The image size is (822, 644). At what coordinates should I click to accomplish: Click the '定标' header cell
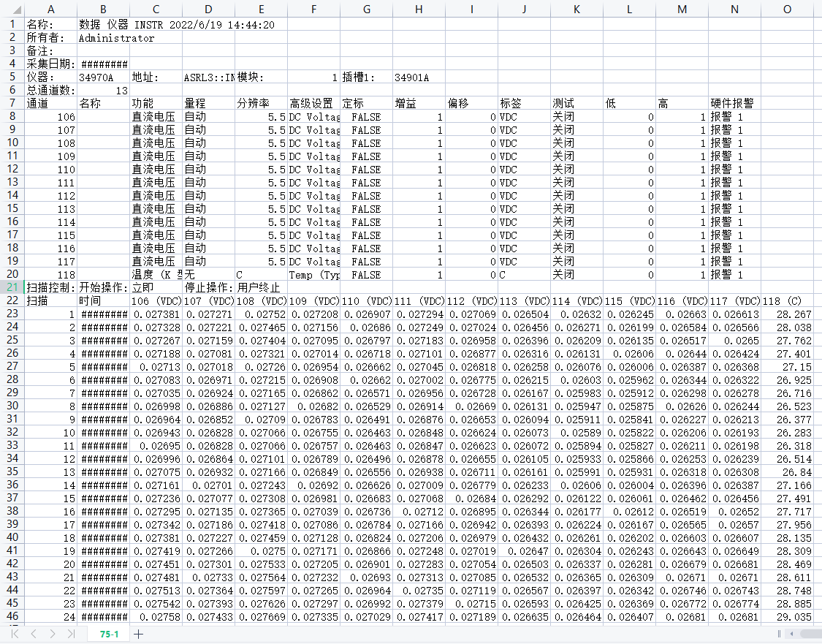click(x=367, y=103)
